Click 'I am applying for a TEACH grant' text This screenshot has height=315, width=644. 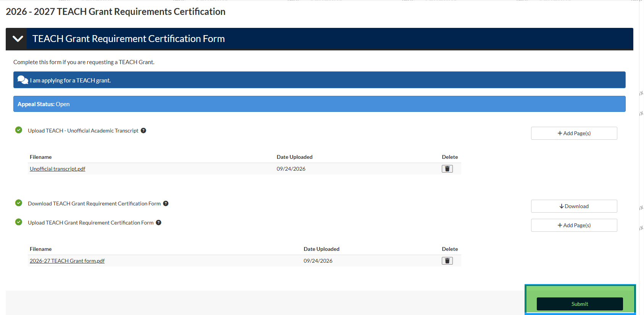70,81
